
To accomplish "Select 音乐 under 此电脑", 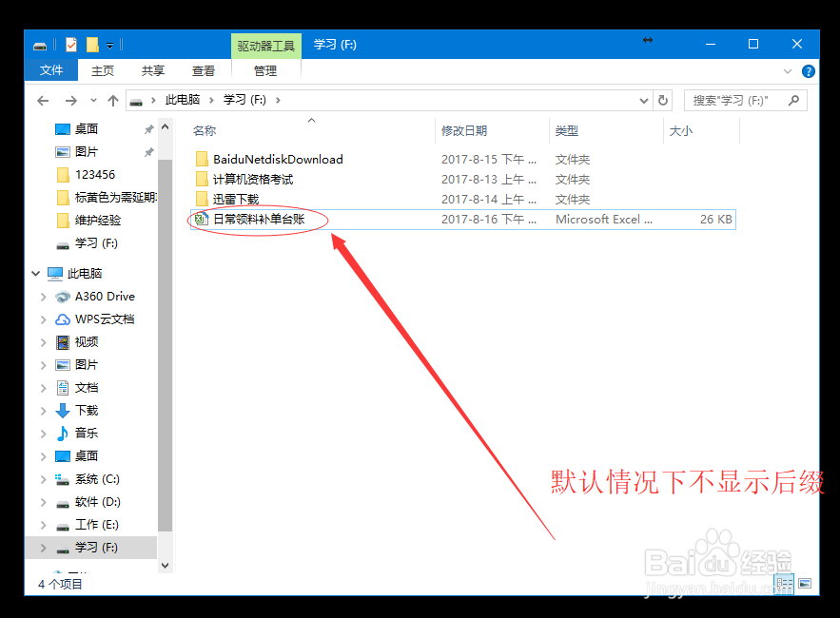I will (87, 433).
